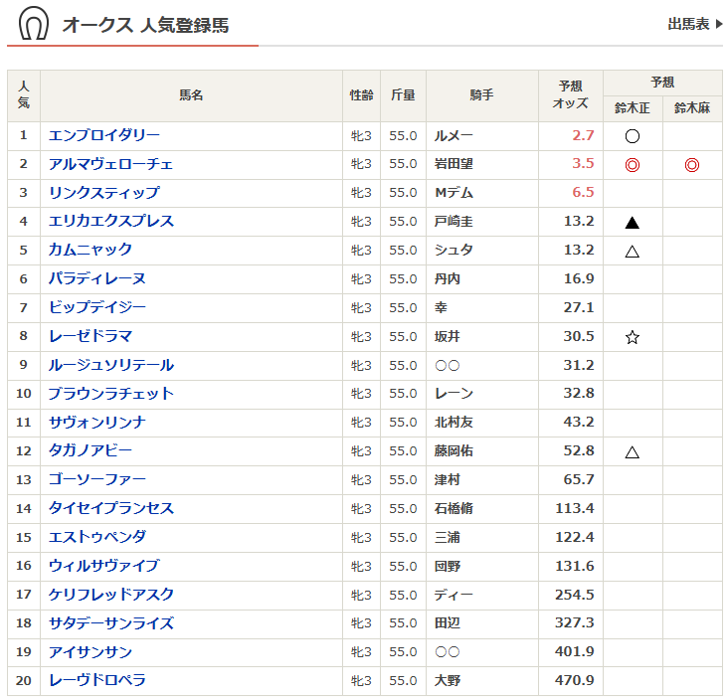Click the 性齢 column header
Screen dimensions: 728x700
point(361,95)
